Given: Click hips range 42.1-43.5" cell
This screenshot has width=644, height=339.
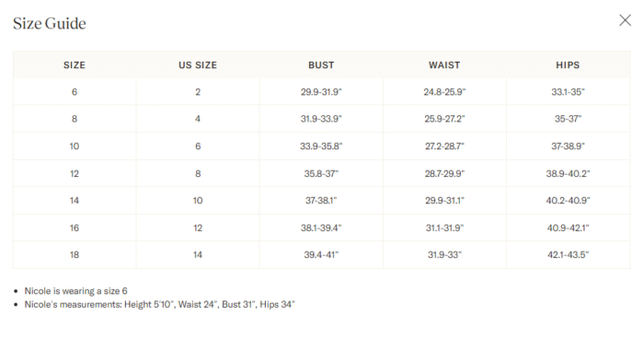Looking at the screenshot, I should (568, 254).
